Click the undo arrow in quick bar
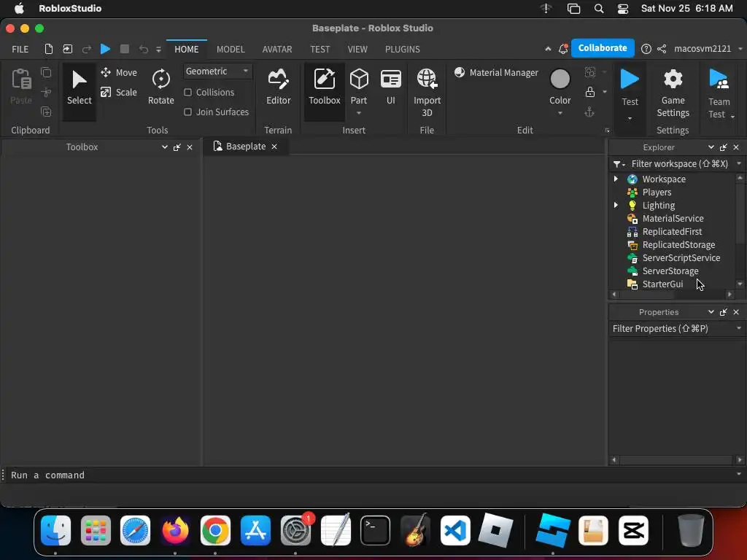This screenshot has width=747, height=560. pos(144,49)
